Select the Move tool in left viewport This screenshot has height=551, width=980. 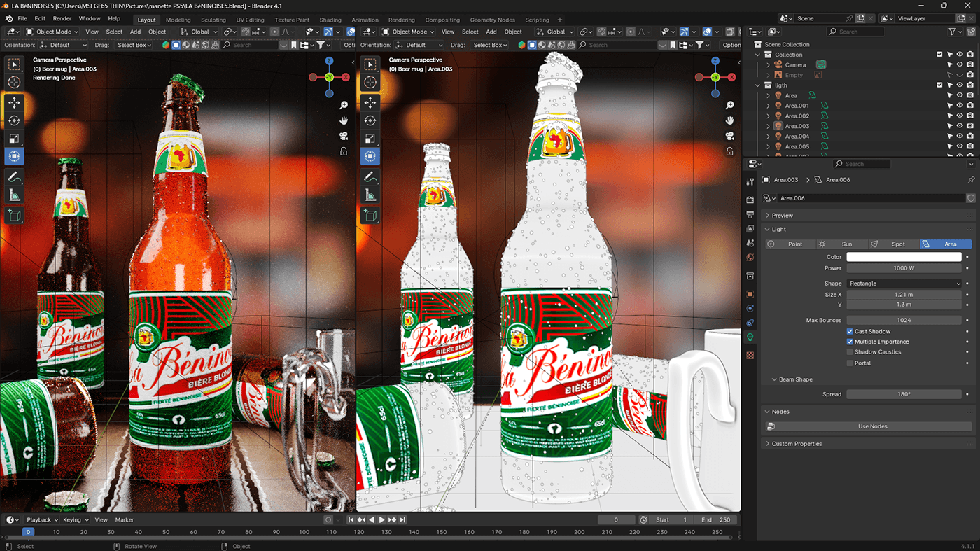[x=14, y=103]
